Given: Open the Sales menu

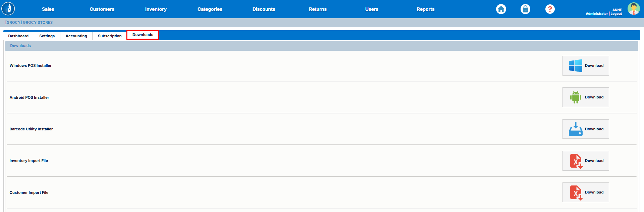Looking at the screenshot, I should [48, 9].
